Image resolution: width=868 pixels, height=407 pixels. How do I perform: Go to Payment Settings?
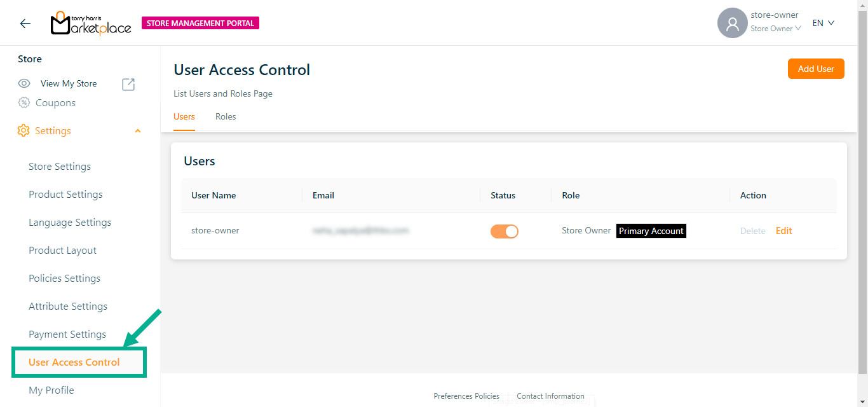click(67, 335)
